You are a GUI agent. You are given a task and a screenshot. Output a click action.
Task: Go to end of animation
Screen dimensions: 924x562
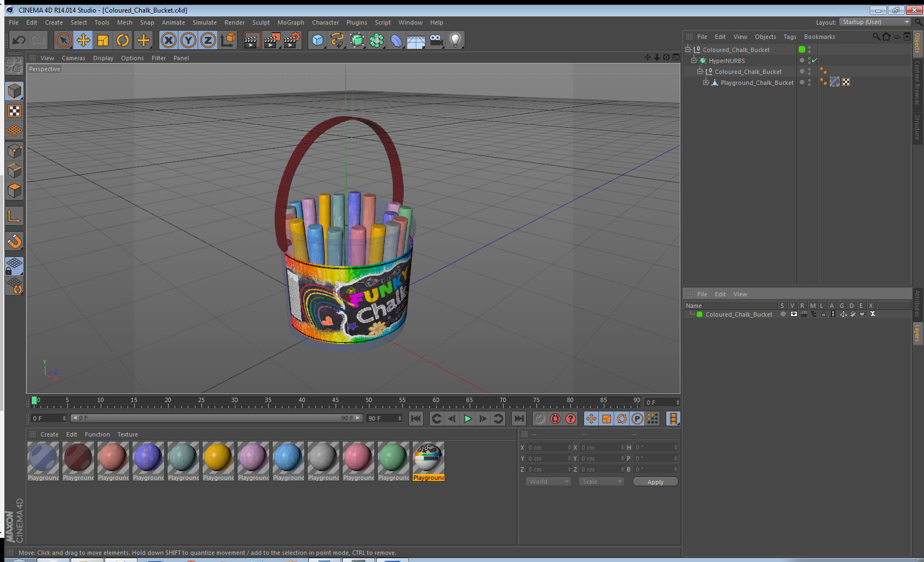click(518, 419)
